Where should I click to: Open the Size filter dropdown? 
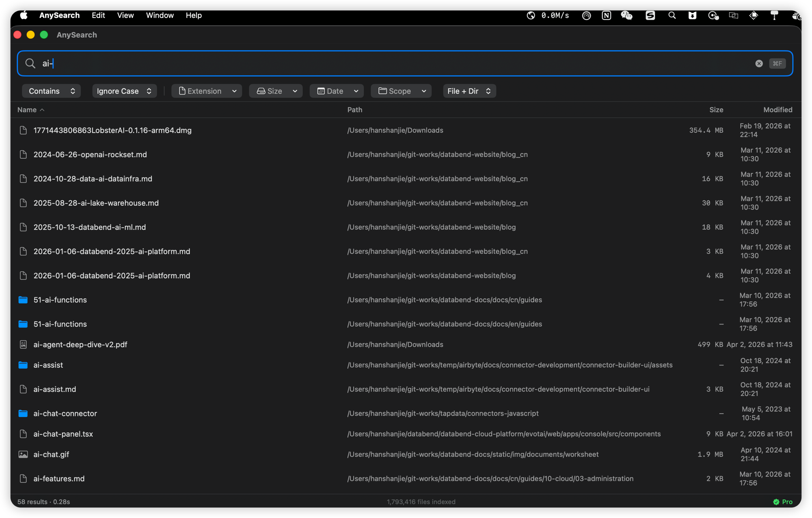coord(276,91)
